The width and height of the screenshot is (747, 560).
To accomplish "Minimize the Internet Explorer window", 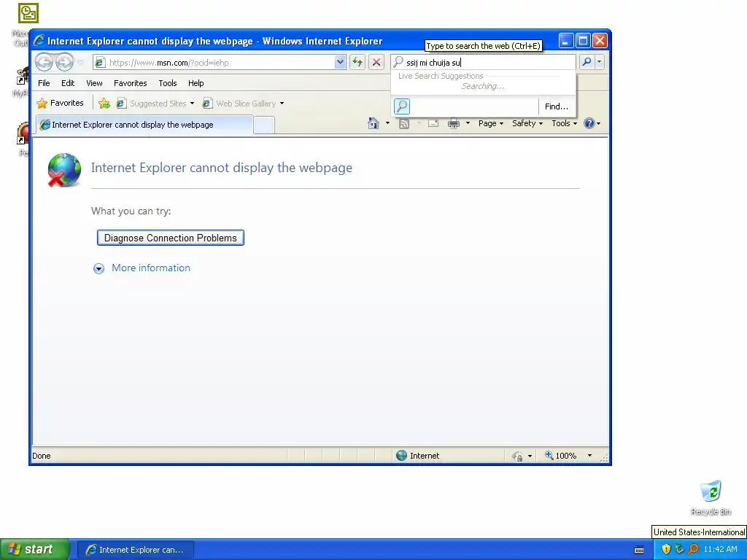I will (565, 41).
